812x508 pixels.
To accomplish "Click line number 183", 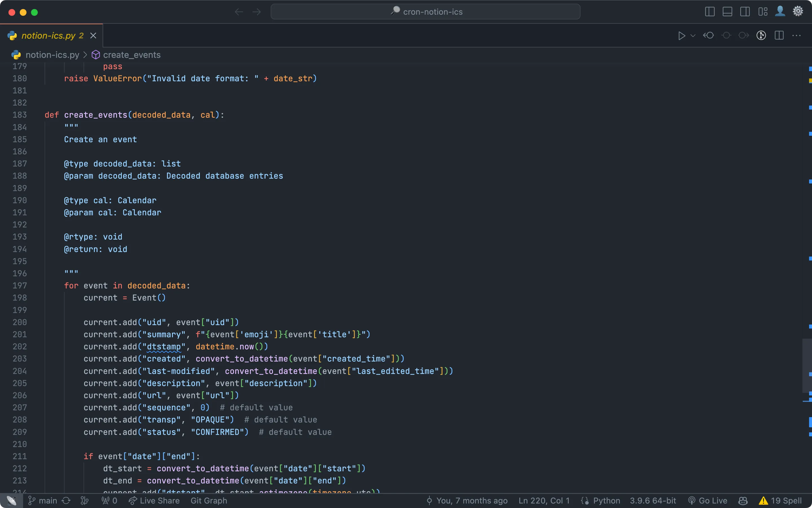I will 19,115.
